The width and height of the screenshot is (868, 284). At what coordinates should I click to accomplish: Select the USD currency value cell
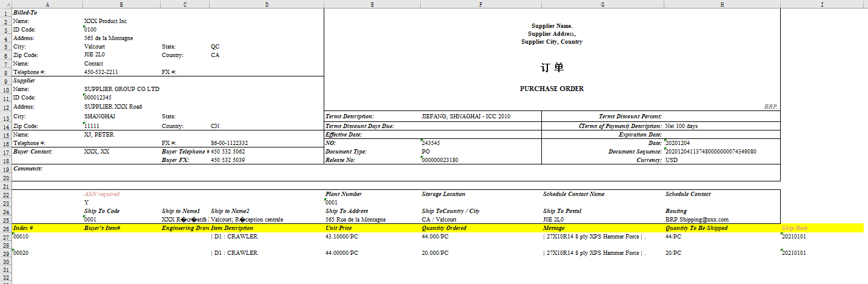point(672,160)
